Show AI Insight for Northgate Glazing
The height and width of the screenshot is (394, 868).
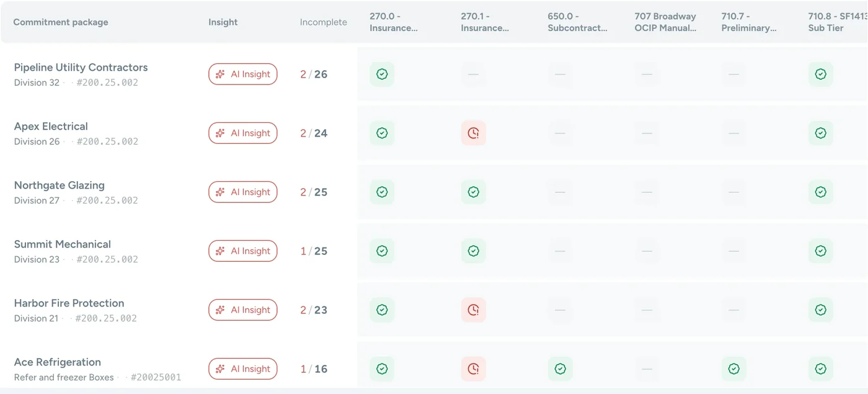point(243,192)
